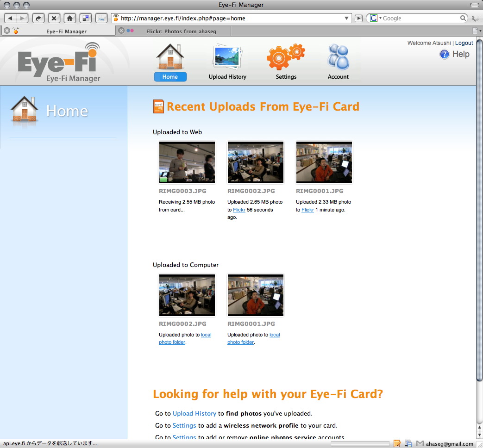The height and width of the screenshot is (448, 483).
Task: Select the Home navigation label
Action: (x=170, y=77)
